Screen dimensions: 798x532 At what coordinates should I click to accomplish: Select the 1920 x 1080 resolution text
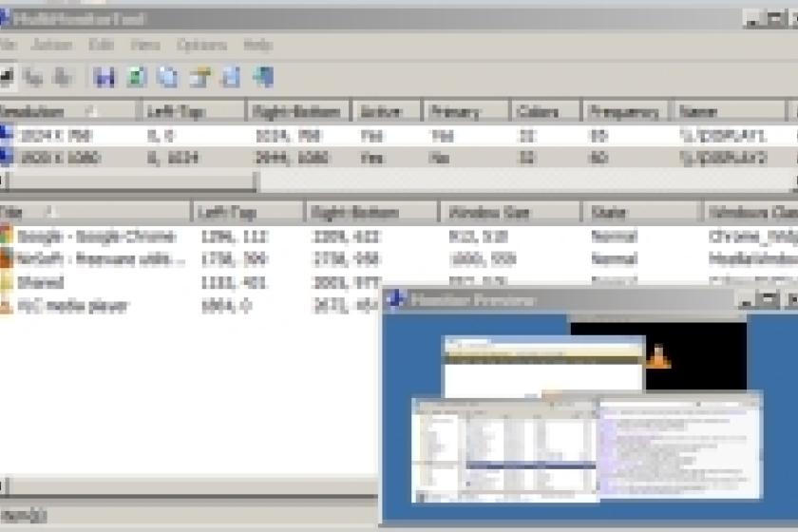[59, 158]
